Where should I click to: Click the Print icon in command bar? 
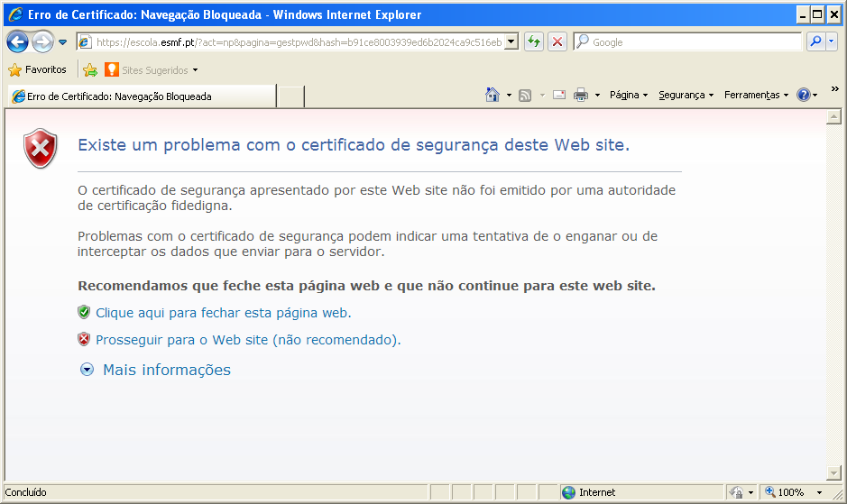[x=581, y=95]
